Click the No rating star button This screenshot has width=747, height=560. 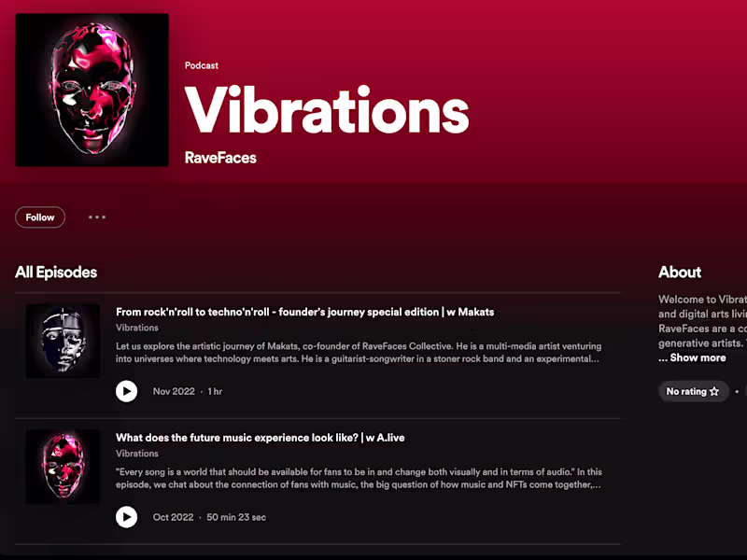pyautogui.click(x=692, y=392)
